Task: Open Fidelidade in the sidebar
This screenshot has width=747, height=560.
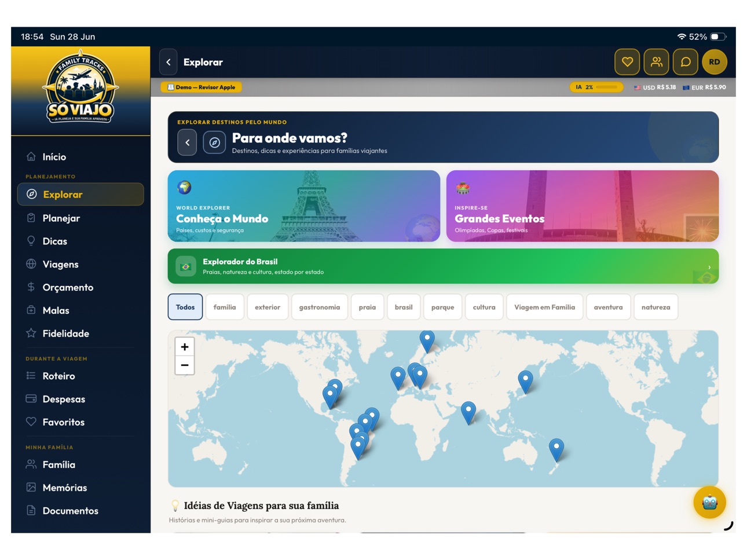Action: pos(80,334)
